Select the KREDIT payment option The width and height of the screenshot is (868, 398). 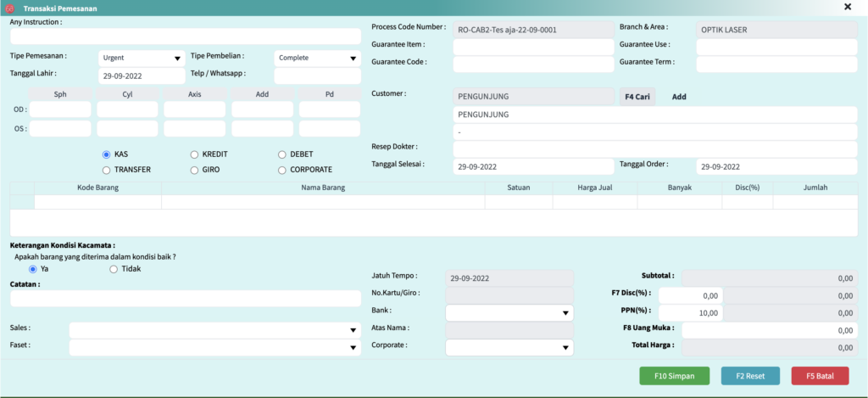point(195,154)
